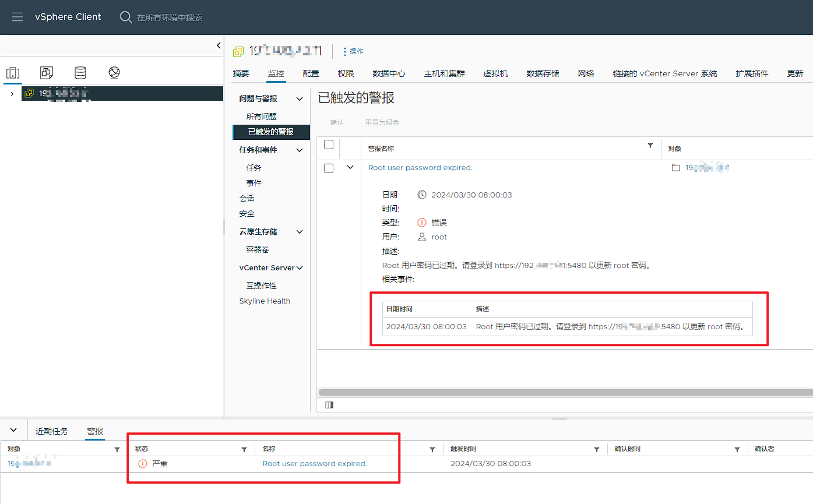Open vSphere Client home title
Image resolution: width=813 pixels, height=504 pixels.
coord(68,17)
